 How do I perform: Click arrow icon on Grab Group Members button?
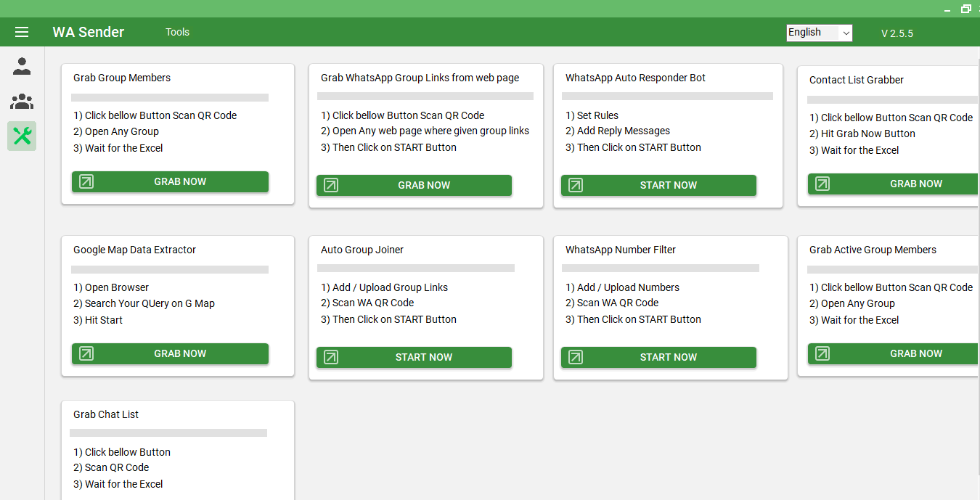[86, 181]
